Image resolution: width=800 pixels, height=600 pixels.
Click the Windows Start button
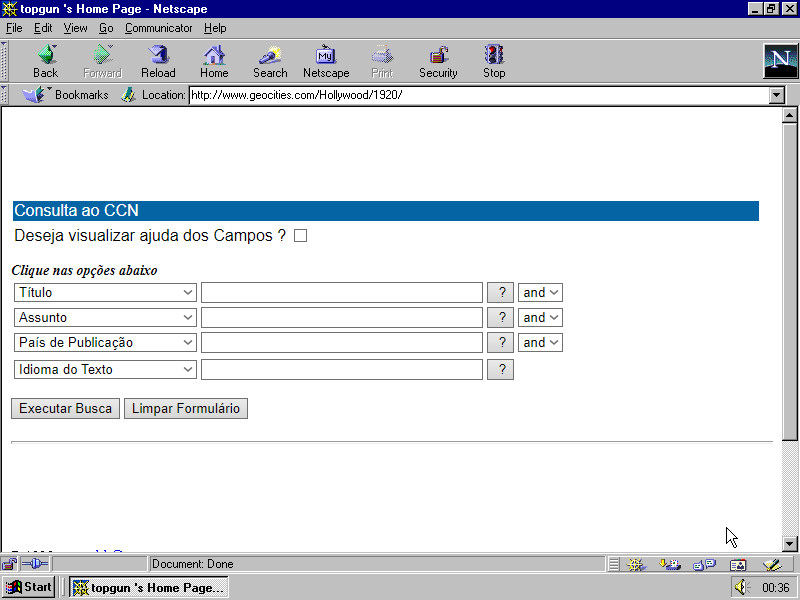point(29,587)
